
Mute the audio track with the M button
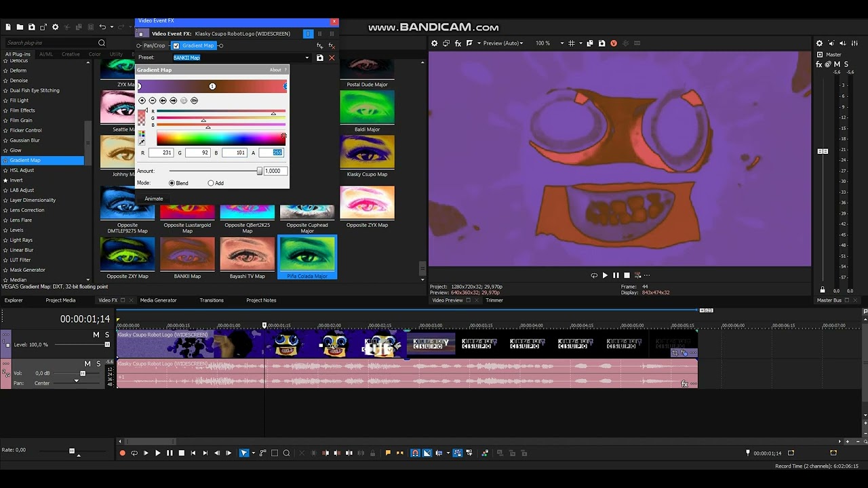pyautogui.click(x=87, y=364)
